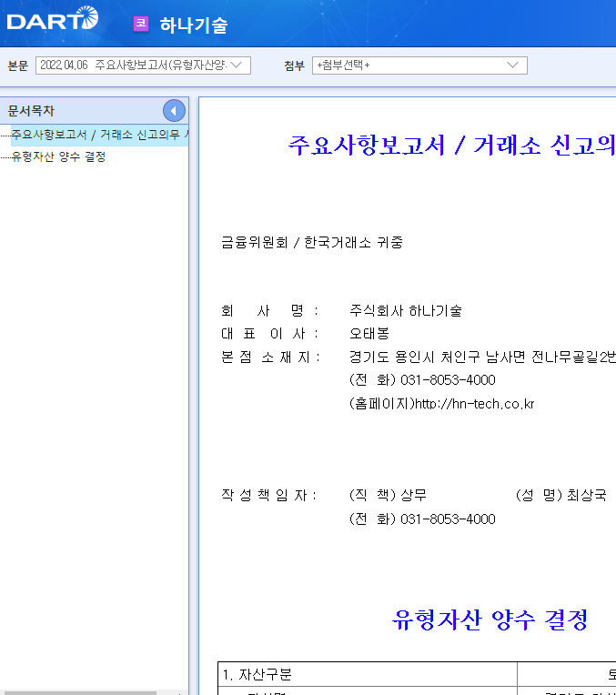Select 유형자산 양수 결정 in the document tree
The image size is (616, 695).
58,156
